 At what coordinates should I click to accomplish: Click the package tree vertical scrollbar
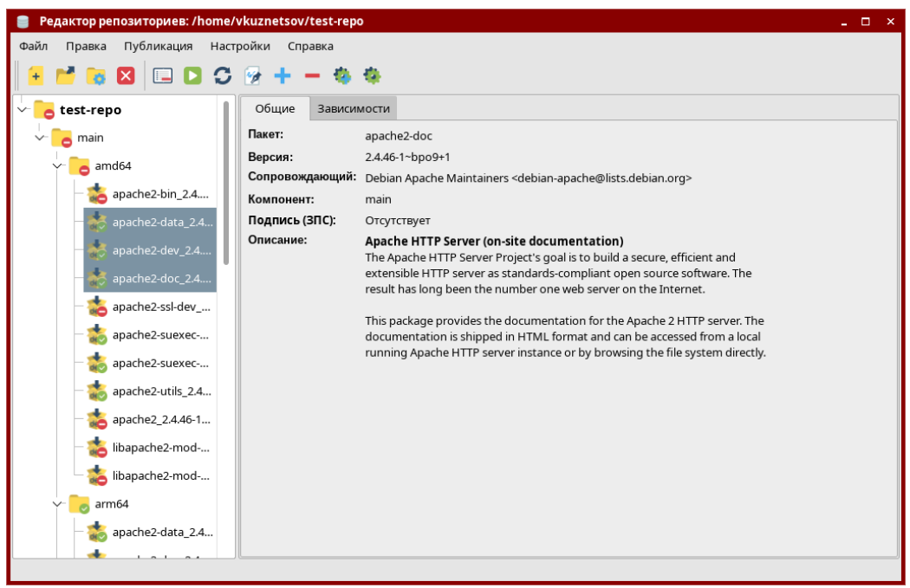[x=226, y=184]
